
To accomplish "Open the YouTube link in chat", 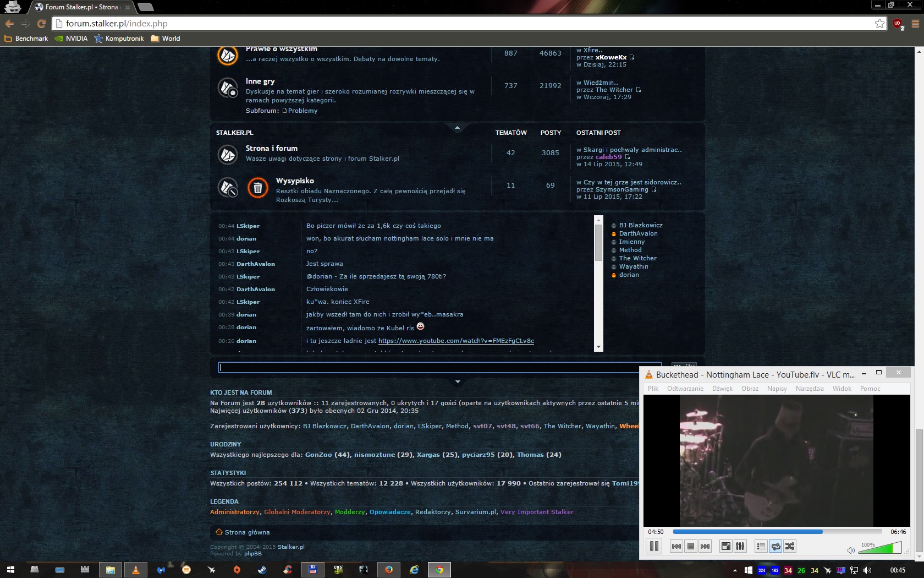I will 456,341.
